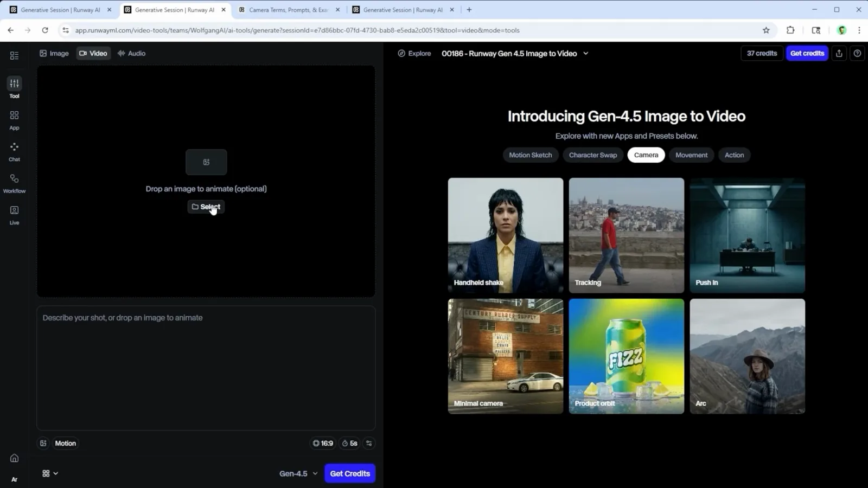Screen dimensions: 868x488
Task: Toggle the sidebar panel icon at top-left
Action: (14, 55)
